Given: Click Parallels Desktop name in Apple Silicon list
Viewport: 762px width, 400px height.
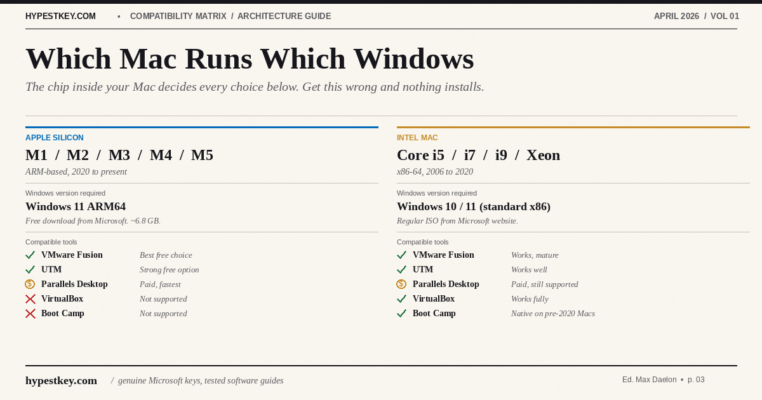Looking at the screenshot, I should pos(74,284).
